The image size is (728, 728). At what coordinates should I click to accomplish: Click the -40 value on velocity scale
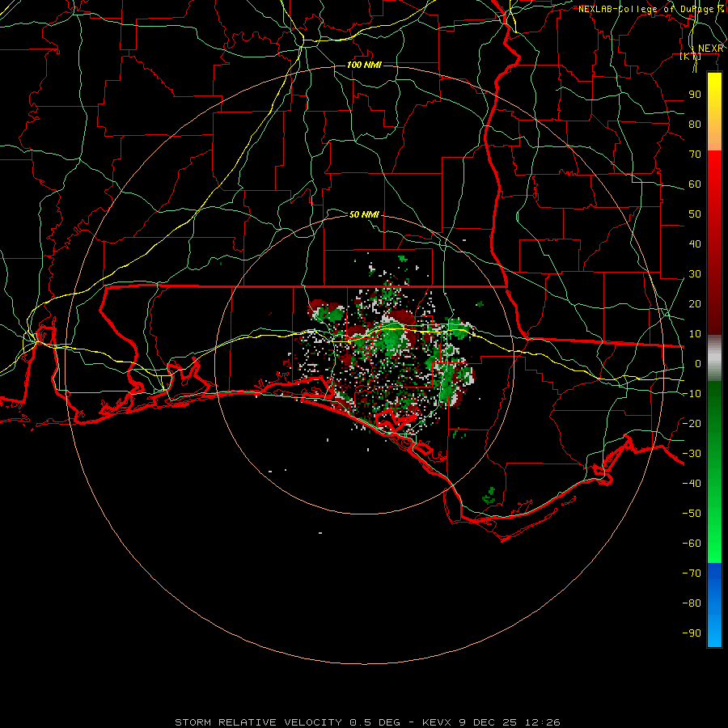pos(692,484)
